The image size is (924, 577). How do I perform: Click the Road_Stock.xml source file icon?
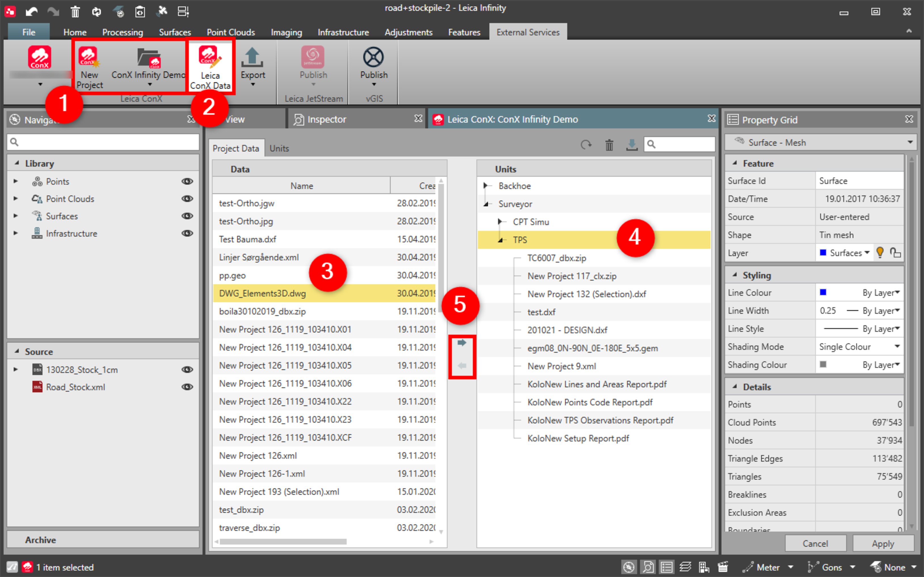coord(37,387)
